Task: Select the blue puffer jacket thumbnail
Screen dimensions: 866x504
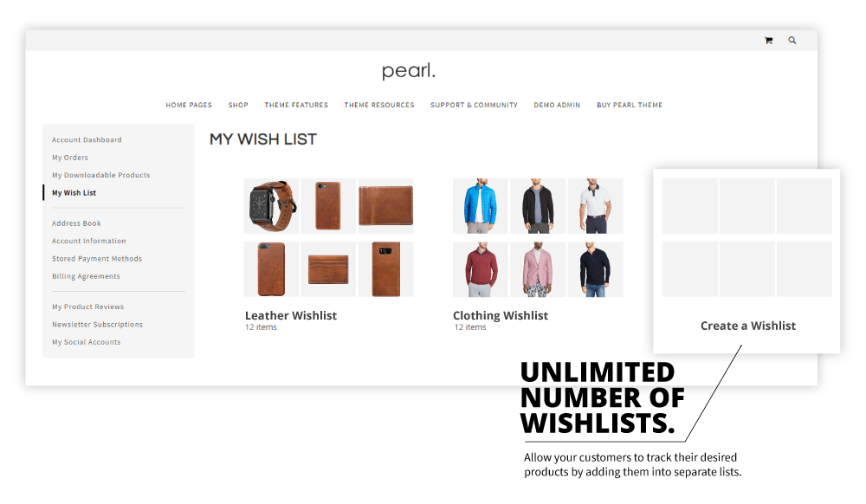Action: [481, 206]
